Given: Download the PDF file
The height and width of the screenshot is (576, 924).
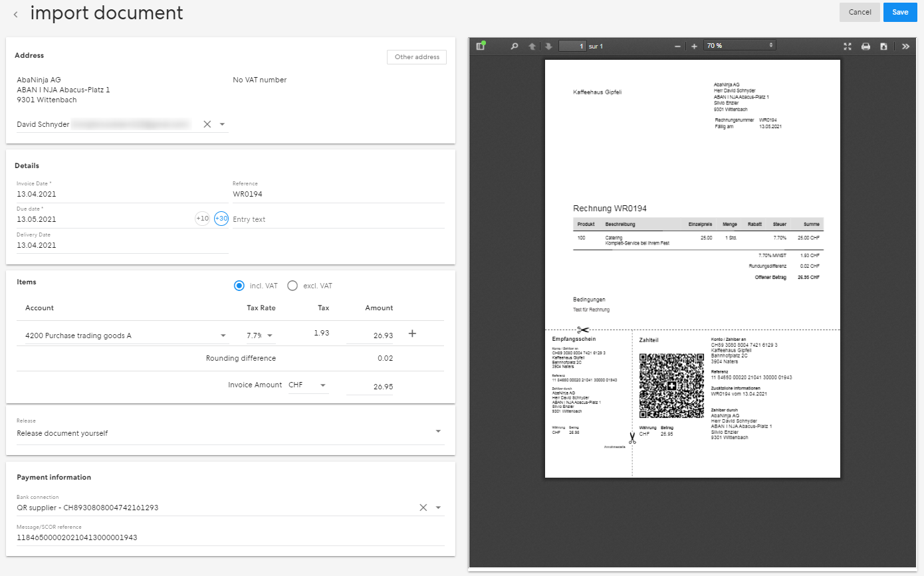Looking at the screenshot, I should pyautogui.click(x=883, y=47).
